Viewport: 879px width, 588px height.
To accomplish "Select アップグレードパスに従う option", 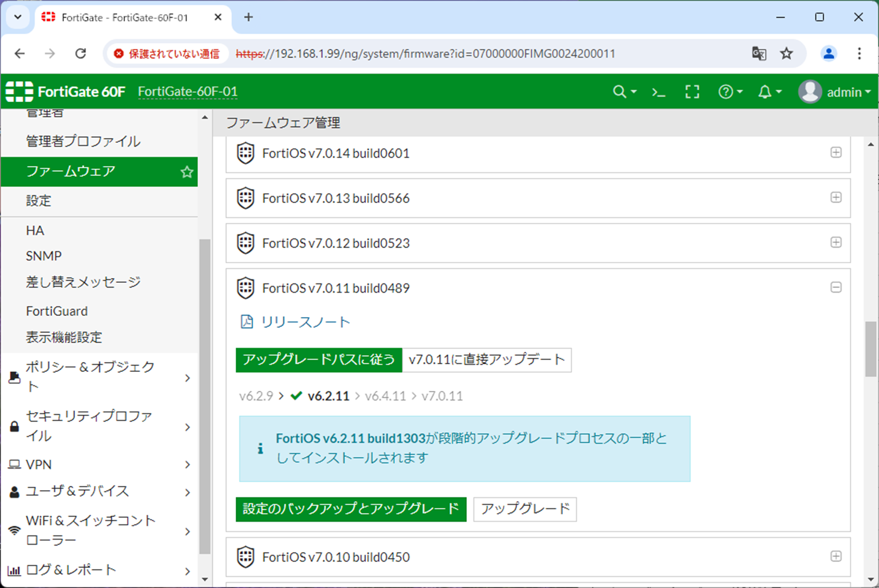I will point(319,360).
